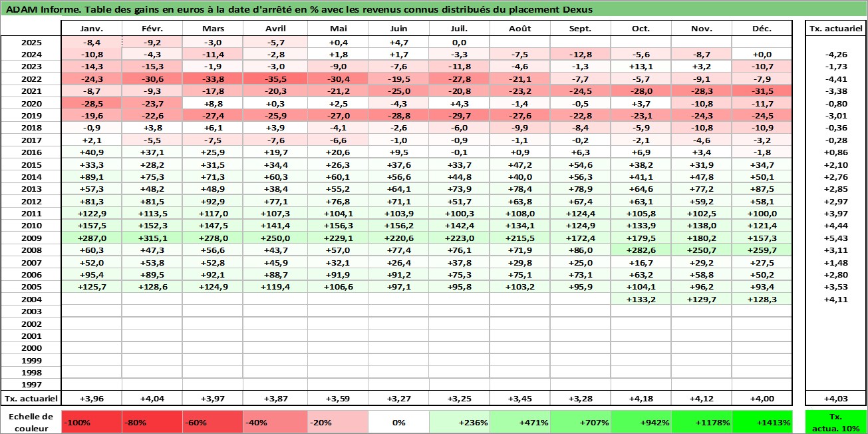Click the 'Avril' column header
Viewport: 868px width, 434px height.
point(274,29)
